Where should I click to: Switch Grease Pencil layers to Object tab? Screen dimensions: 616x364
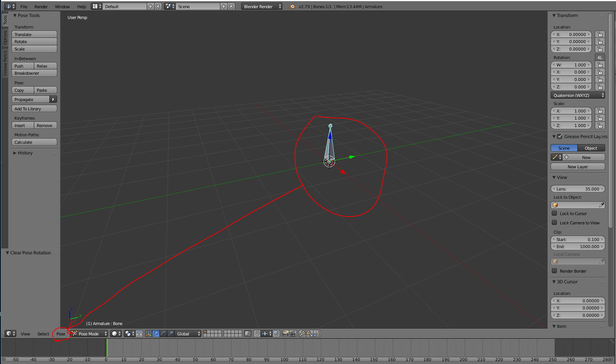tap(591, 148)
